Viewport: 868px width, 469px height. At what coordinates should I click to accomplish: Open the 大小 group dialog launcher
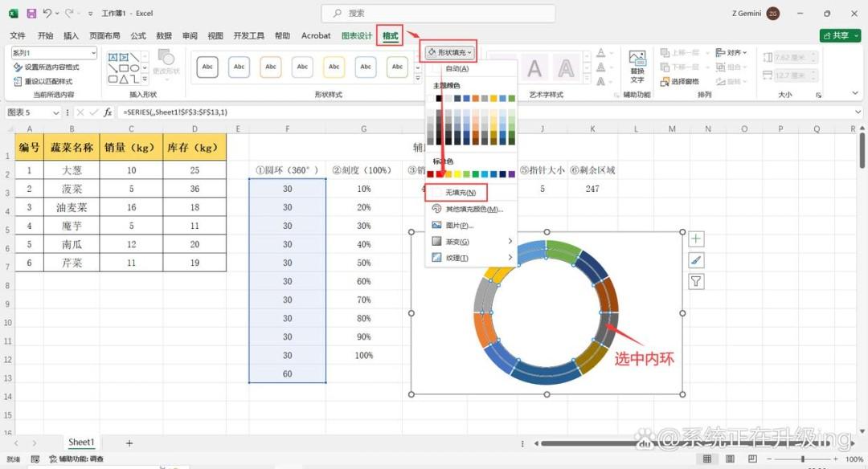[x=818, y=95]
